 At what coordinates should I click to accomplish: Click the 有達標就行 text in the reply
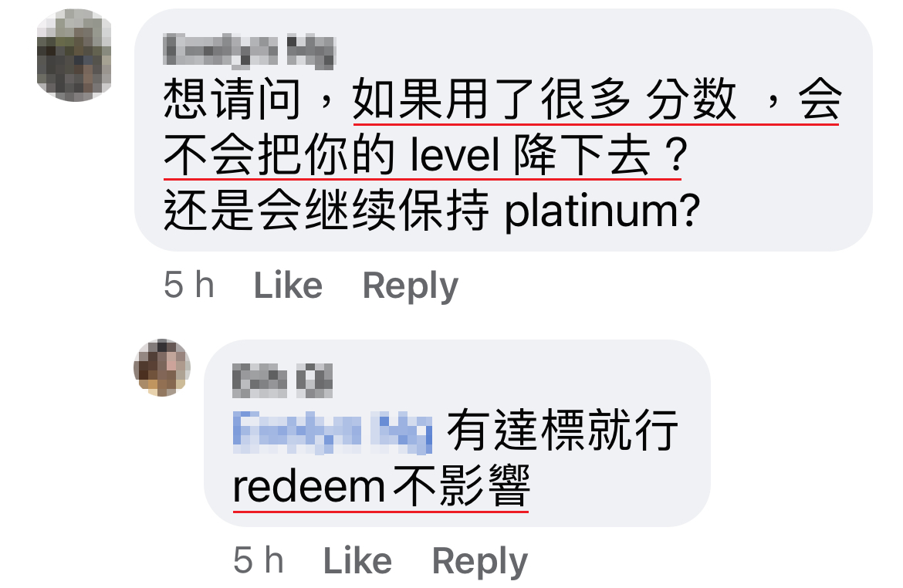pyautogui.click(x=563, y=430)
